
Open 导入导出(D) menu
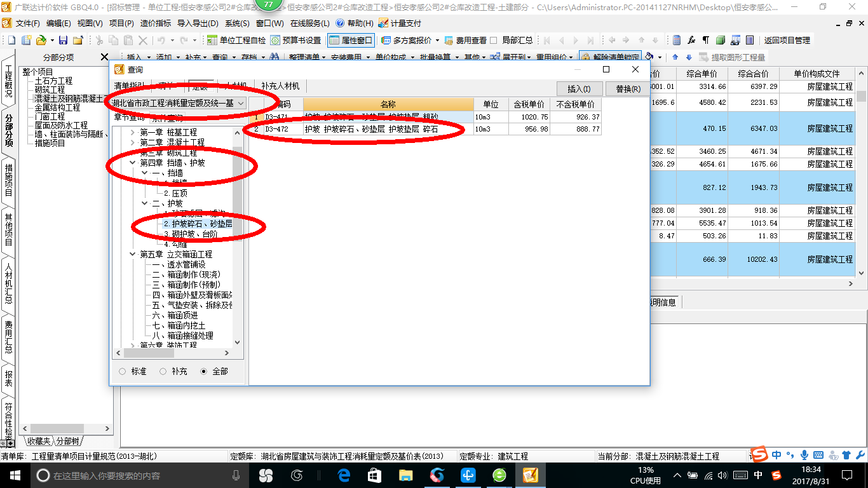point(198,23)
